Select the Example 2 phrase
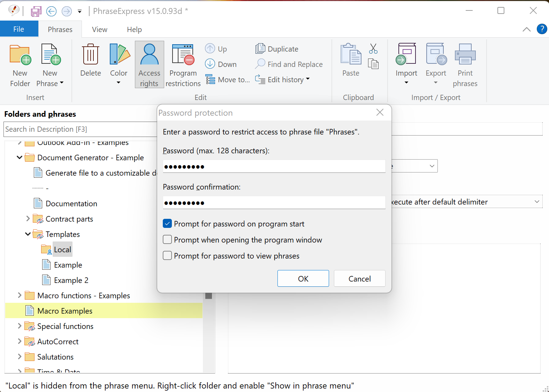Viewport: 549px width, 392px height. point(71,280)
